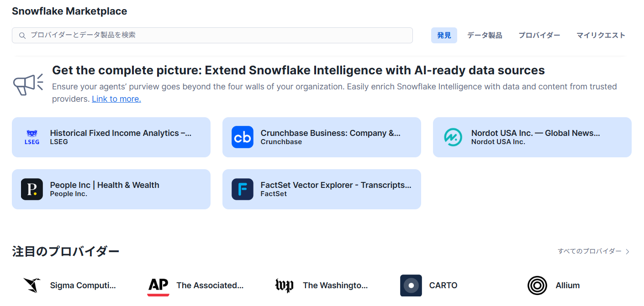Open the プロバイダー tab

click(x=539, y=36)
